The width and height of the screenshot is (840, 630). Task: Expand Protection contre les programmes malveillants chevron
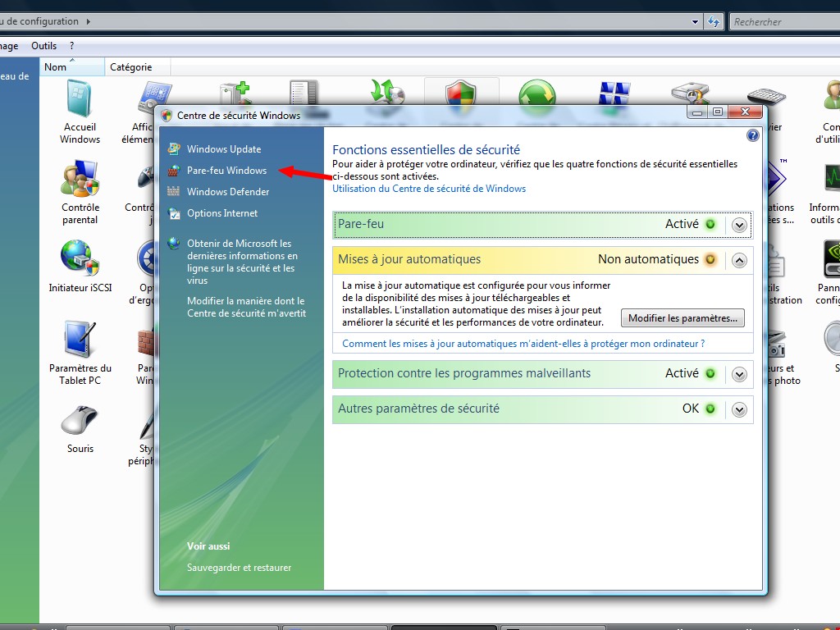pos(739,374)
